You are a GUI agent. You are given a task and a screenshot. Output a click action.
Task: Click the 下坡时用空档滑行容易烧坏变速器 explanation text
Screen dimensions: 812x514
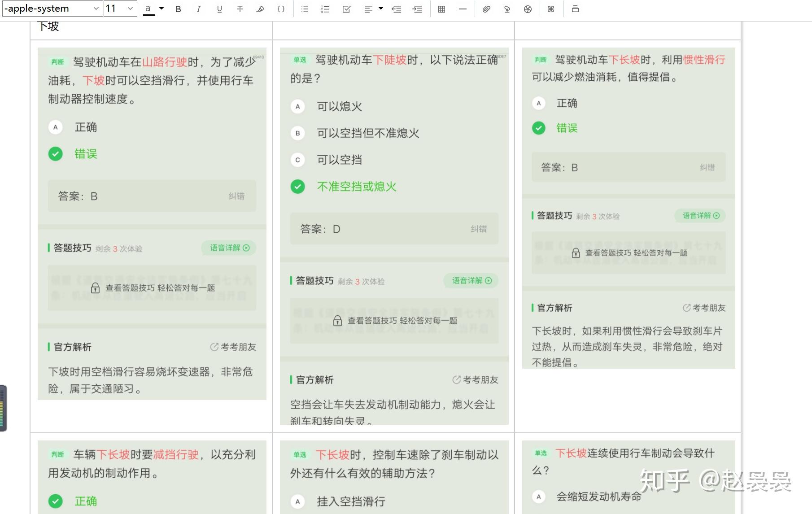pyautogui.click(x=150, y=380)
